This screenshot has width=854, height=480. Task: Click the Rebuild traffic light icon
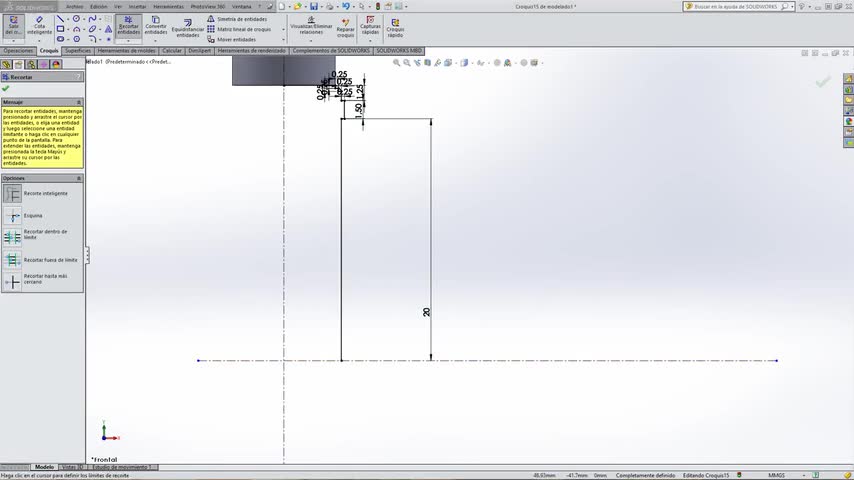[377, 7]
